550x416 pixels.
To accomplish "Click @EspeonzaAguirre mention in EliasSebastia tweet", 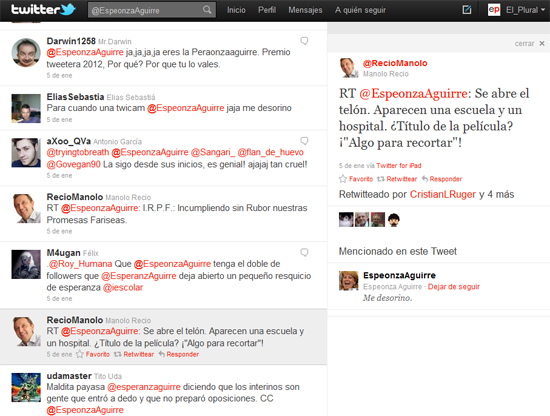I will tap(186, 108).
